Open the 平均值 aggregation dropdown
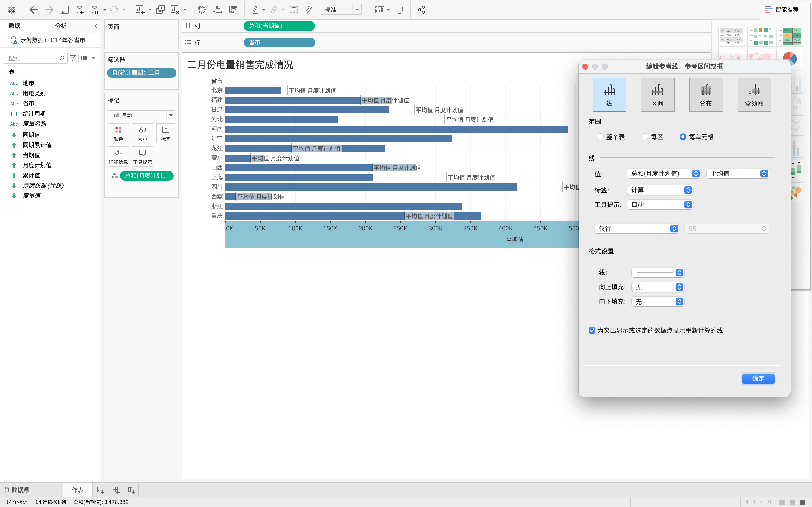 [x=737, y=174]
